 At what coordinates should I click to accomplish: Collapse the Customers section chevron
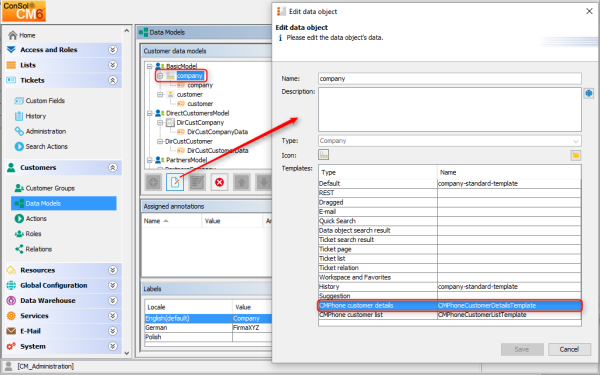click(x=112, y=168)
